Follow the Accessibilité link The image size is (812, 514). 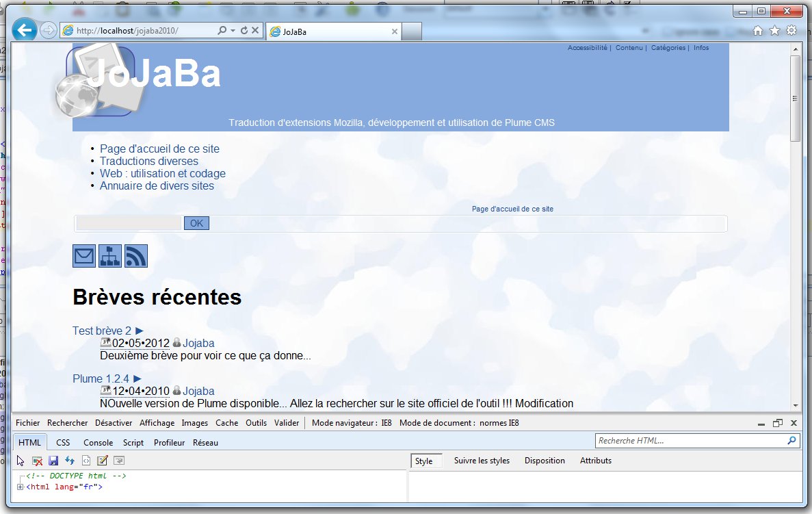coord(587,48)
